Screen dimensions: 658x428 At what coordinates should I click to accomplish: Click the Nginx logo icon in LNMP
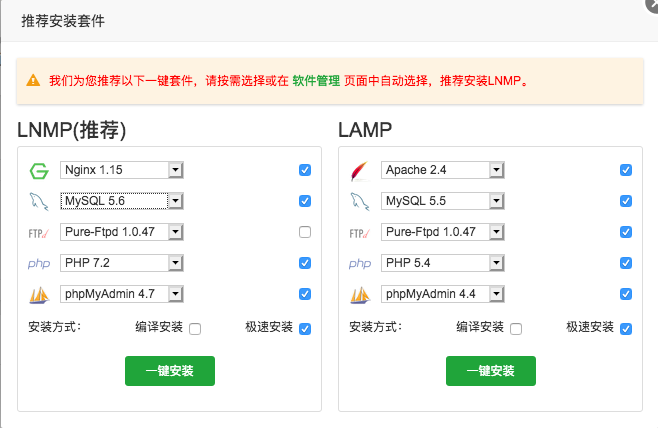pyautogui.click(x=39, y=171)
